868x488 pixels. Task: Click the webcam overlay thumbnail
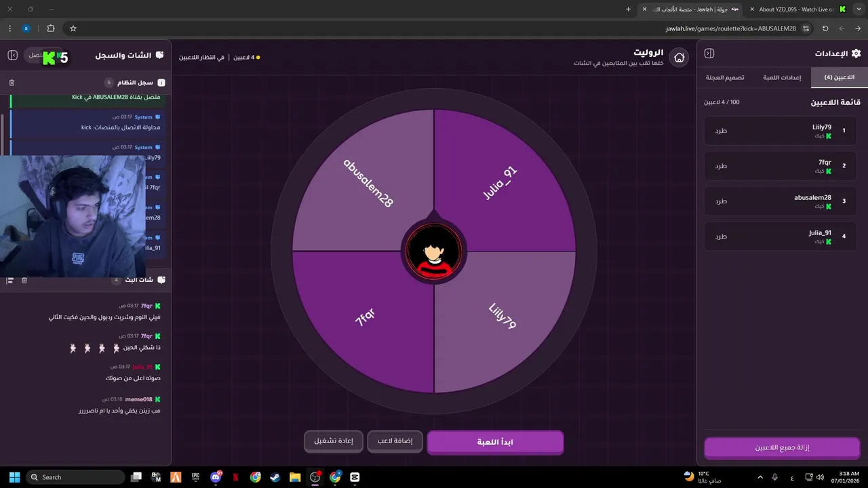coord(73,216)
